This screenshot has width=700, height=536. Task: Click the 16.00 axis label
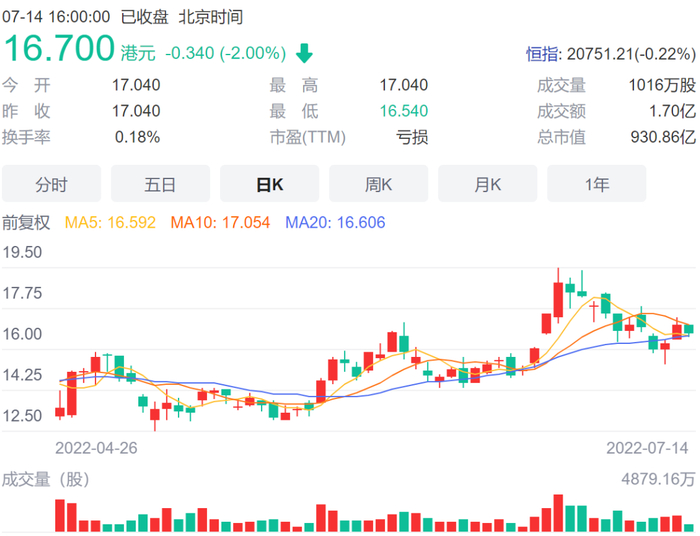(x=22, y=334)
